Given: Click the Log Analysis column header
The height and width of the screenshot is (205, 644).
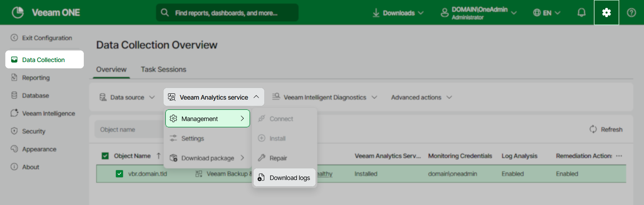Looking at the screenshot, I should click(x=519, y=156).
